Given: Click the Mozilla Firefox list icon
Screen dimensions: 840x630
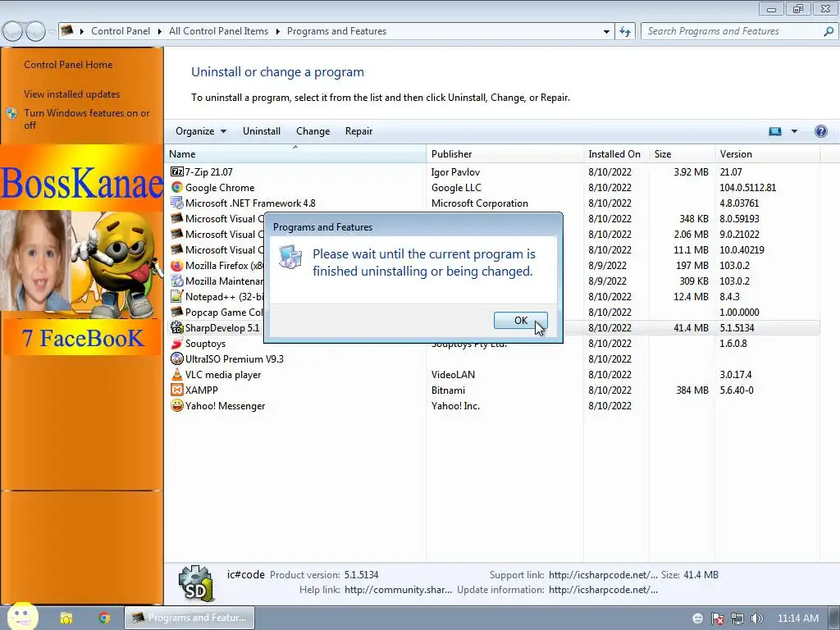Looking at the screenshot, I should pos(177,265).
